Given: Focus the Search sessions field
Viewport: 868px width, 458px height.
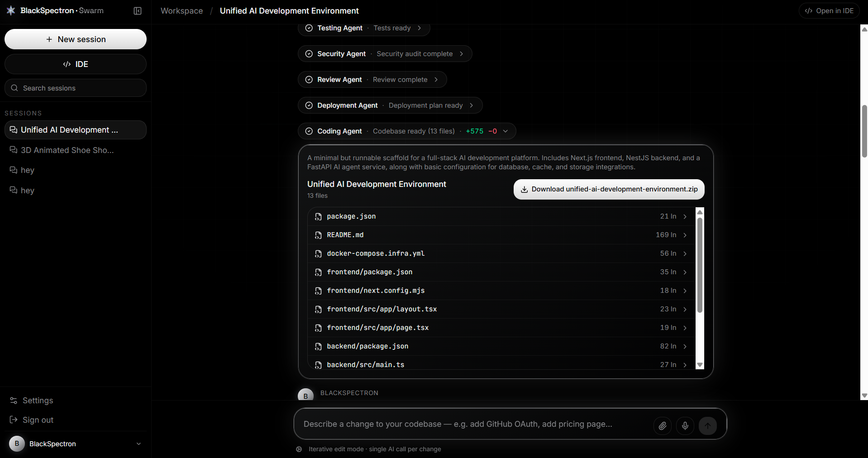Looking at the screenshot, I should click(x=76, y=88).
